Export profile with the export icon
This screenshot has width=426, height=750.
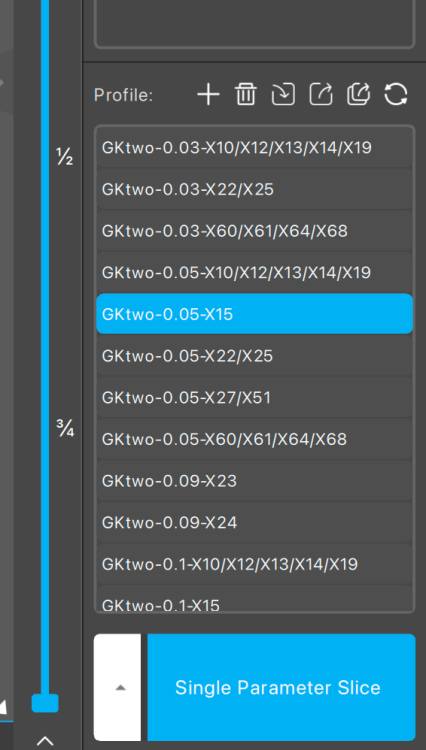point(321,94)
